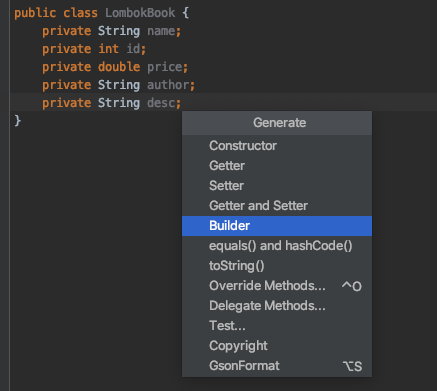Pick the Setter option
This screenshot has height=391, width=437.
pyautogui.click(x=277, y=186)
